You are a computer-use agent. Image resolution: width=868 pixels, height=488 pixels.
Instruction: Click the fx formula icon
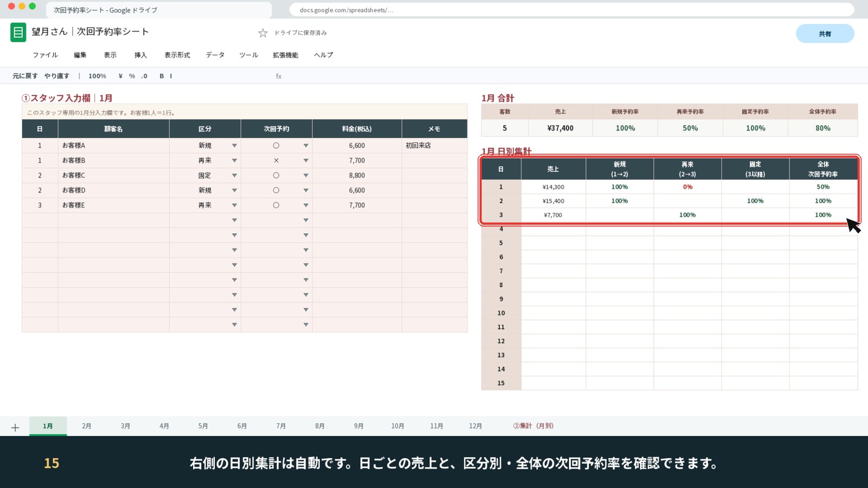[x=279, y=76]
